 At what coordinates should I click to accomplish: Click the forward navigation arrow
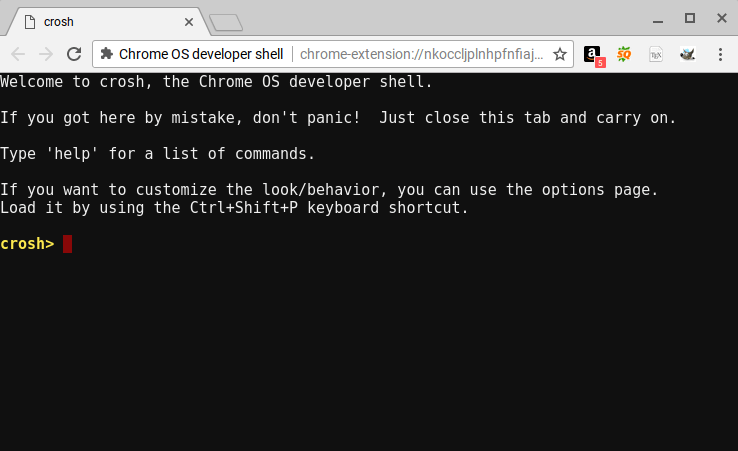46,54
